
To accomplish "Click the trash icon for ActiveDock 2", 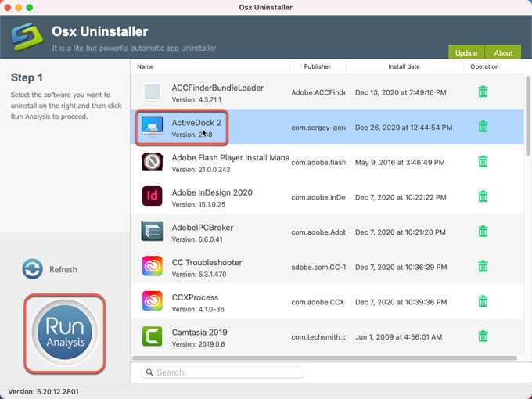I will (x=483, y=127).
